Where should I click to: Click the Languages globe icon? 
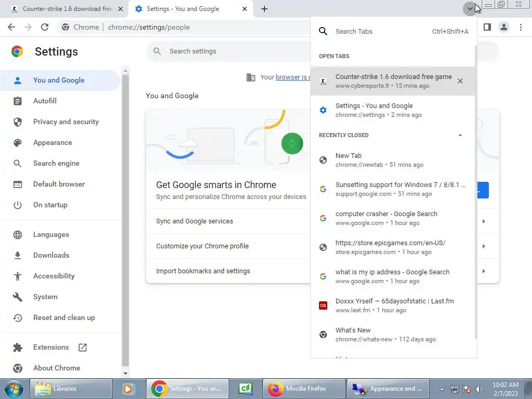(x=17, y=234)
